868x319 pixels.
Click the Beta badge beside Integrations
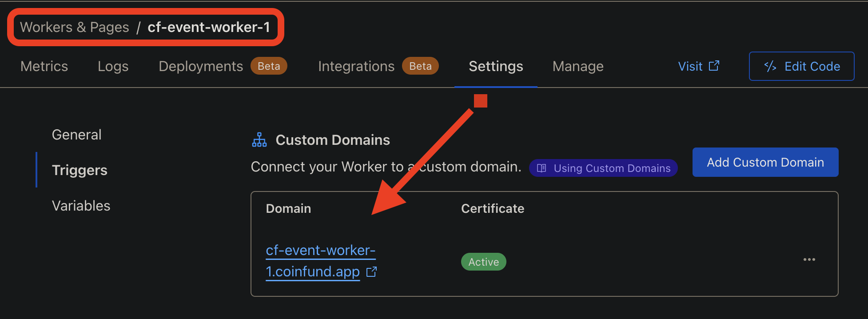420,66
